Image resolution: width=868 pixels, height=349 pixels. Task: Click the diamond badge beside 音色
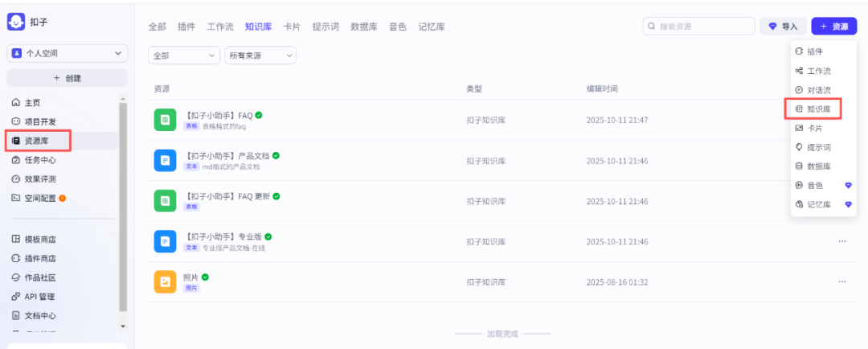tap(848, 186)
